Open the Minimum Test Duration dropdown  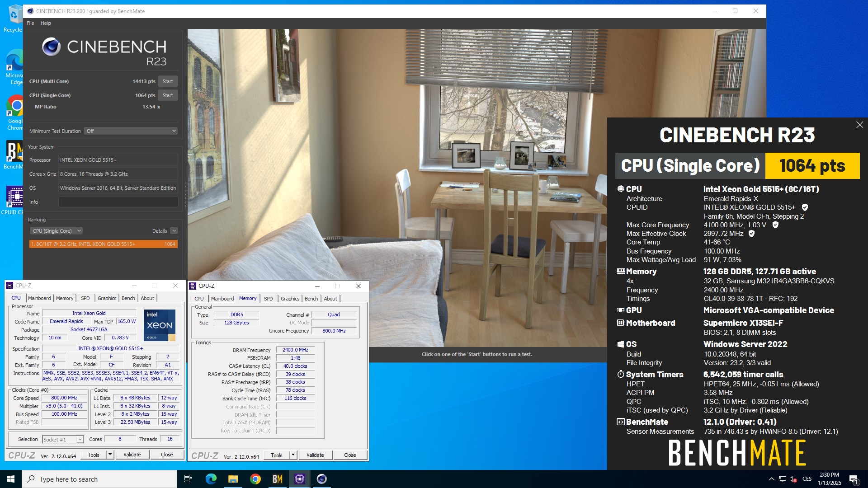tap(131, 131)
